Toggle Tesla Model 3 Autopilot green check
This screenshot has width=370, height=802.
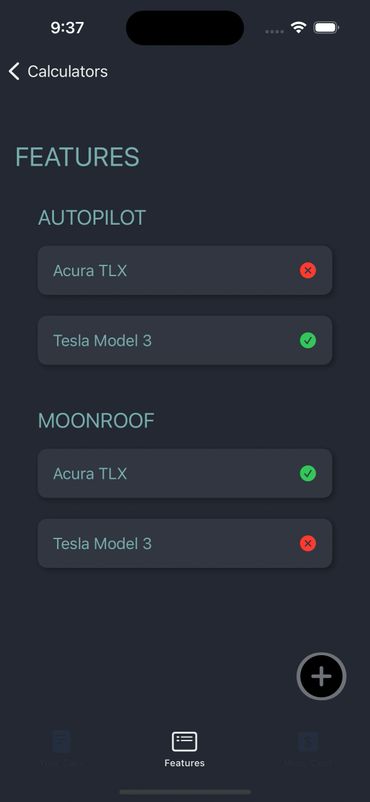coord(308,340)
